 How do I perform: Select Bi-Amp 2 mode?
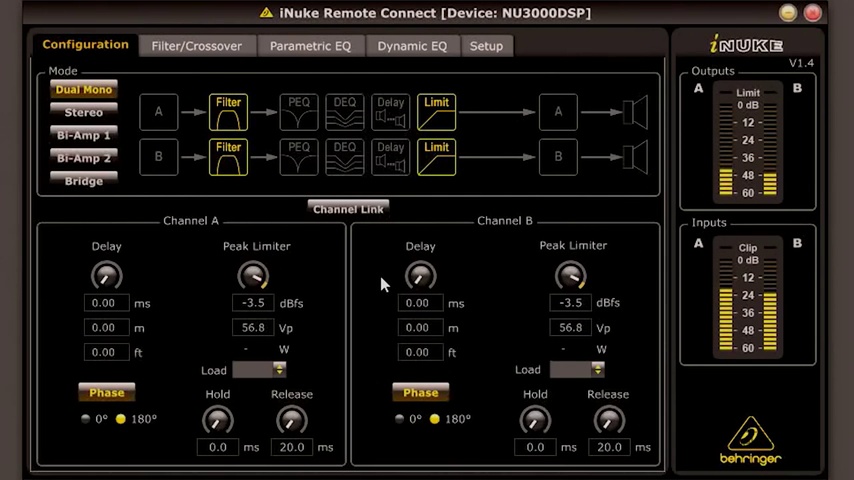point(83,158)
